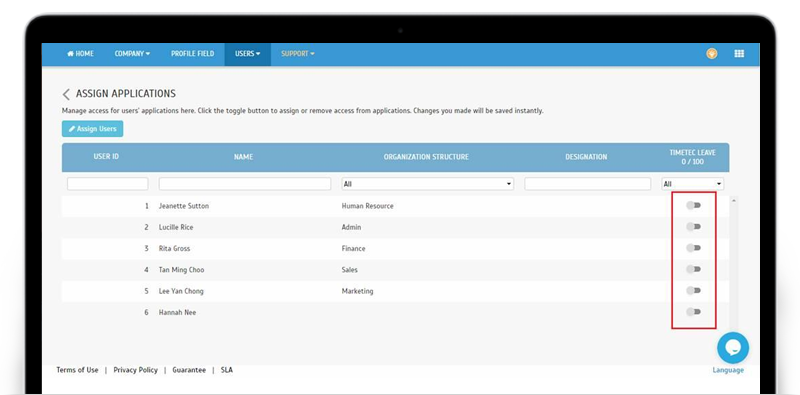800x395 pixels.
Task: Open the chat support bubble
Action: [733, 348]
